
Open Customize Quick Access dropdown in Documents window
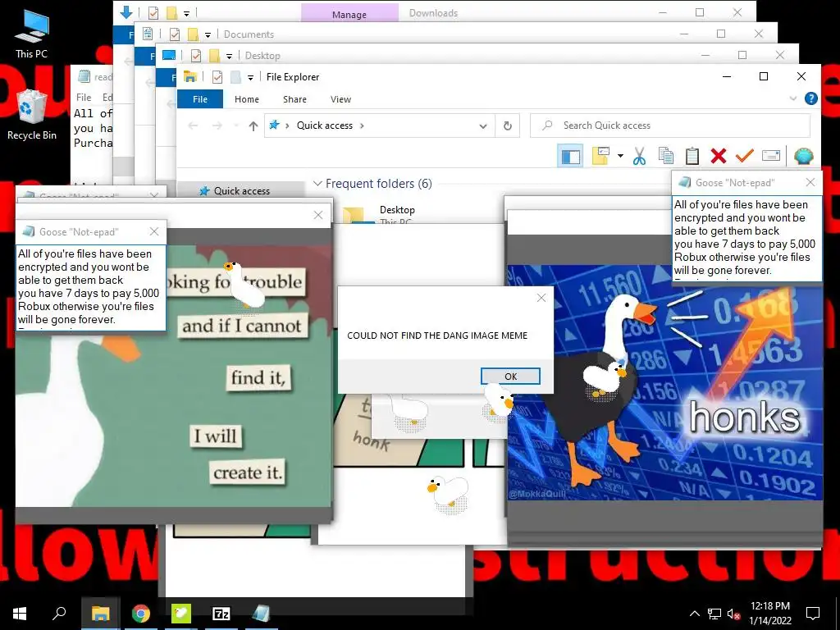click(x=208, y=34)
